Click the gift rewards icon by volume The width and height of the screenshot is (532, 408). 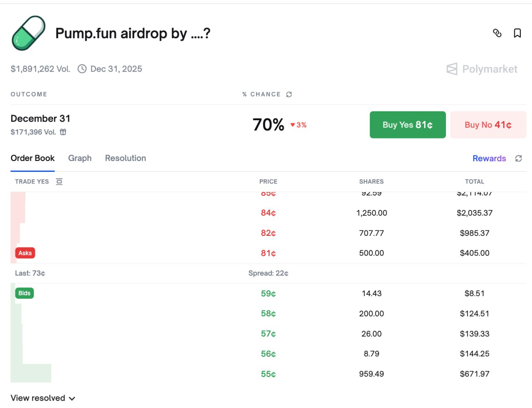[x=63, y=132]
